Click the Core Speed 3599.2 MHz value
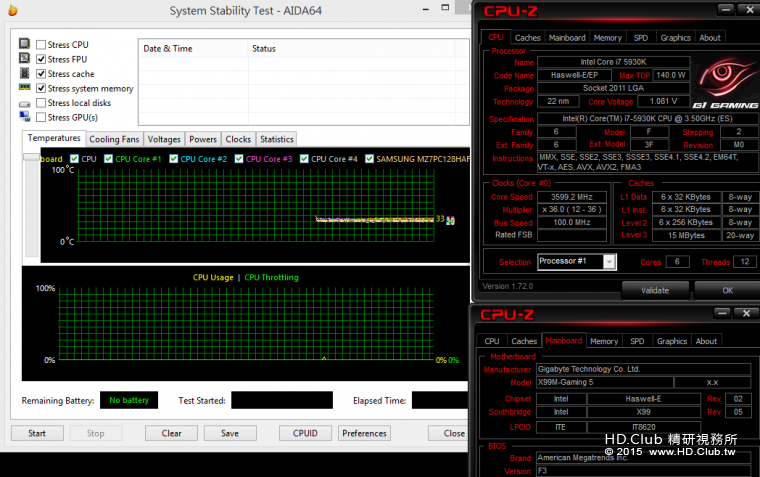The image size is (760, 477). coord(572,197)
